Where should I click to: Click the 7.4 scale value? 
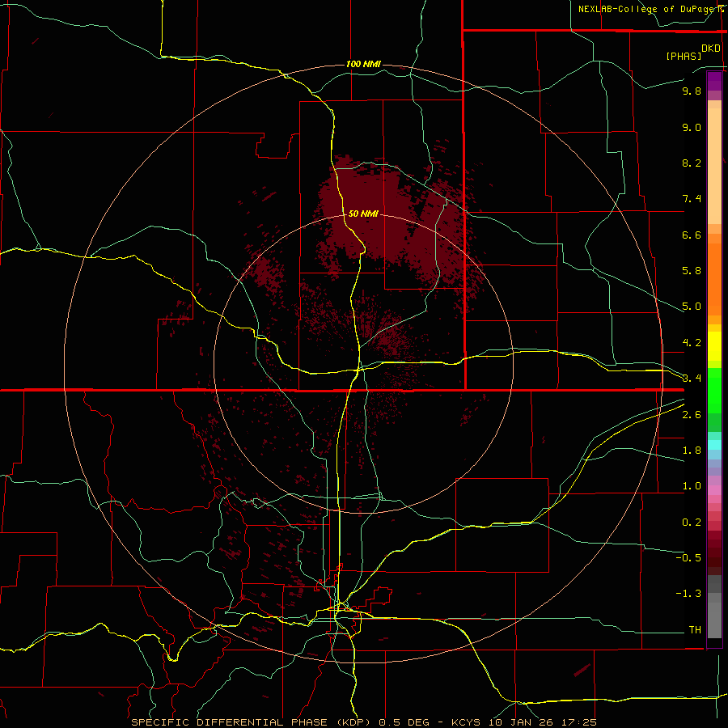[x=692, y=199]
